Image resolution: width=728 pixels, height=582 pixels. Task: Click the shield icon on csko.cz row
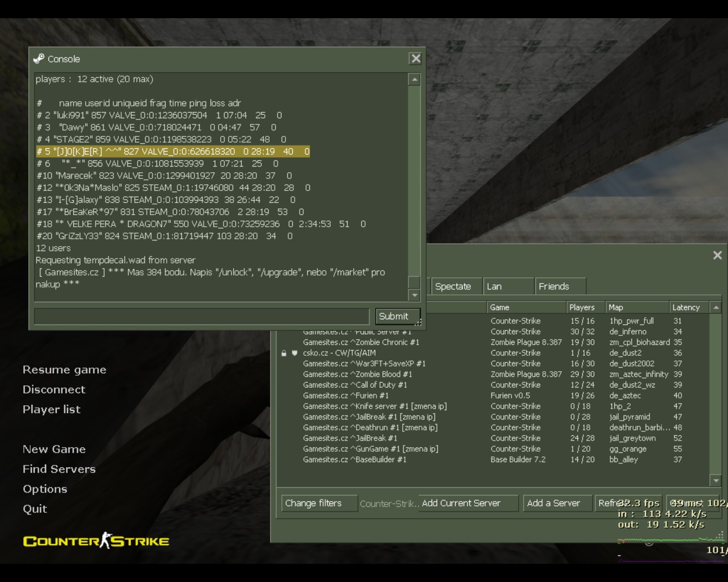(x=295, y=353)
